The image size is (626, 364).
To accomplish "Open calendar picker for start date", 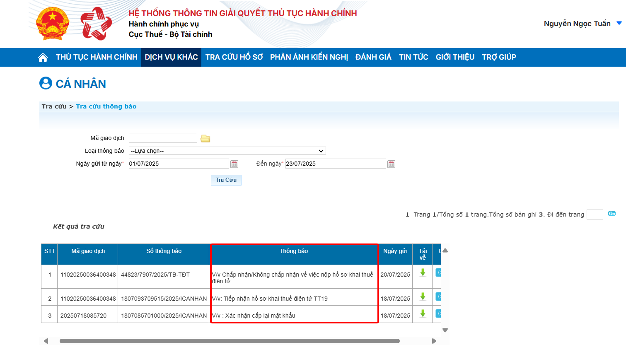I will coord(234,164).
